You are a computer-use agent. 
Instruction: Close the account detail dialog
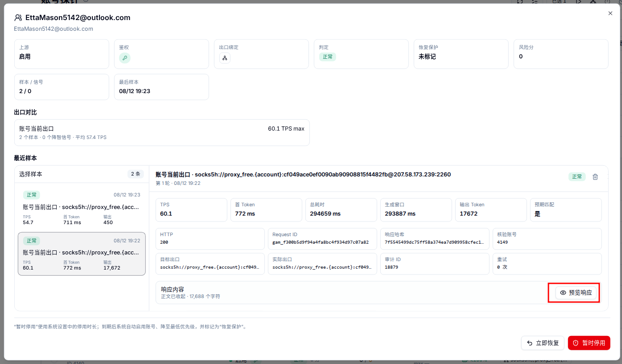[x=610, y=13]
